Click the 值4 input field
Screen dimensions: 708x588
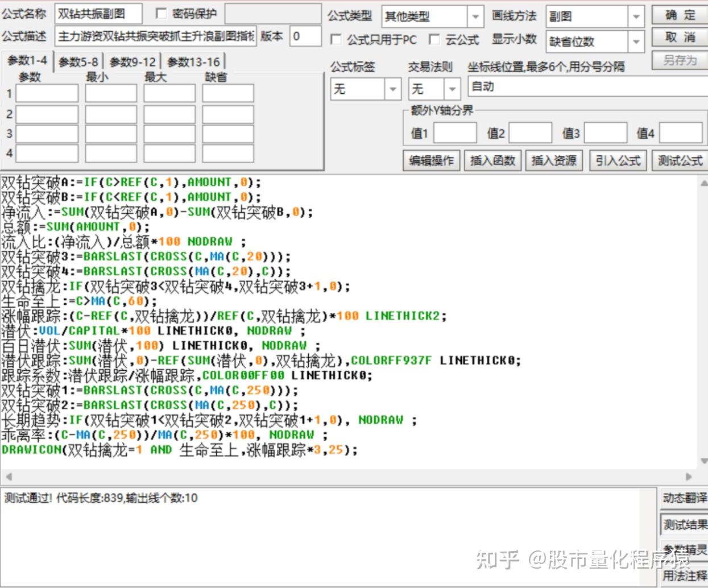(681, 133)
